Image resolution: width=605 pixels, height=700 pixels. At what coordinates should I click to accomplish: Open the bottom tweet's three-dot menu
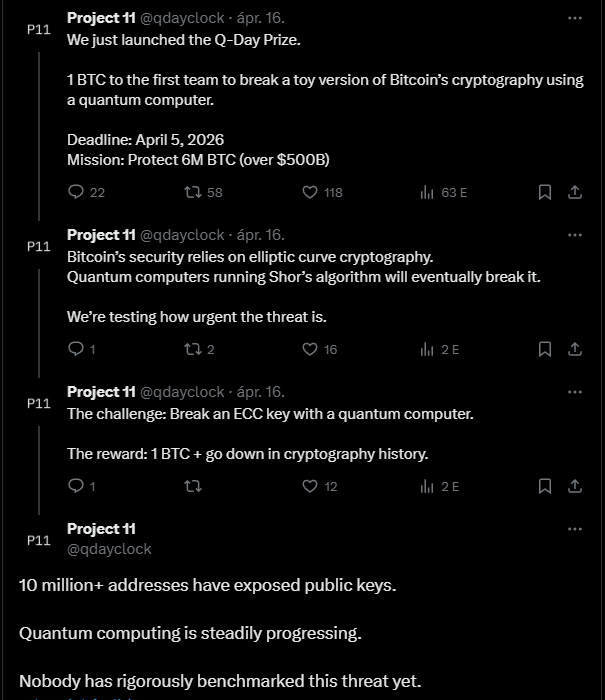pyautogui.click(x=575, y=529)
